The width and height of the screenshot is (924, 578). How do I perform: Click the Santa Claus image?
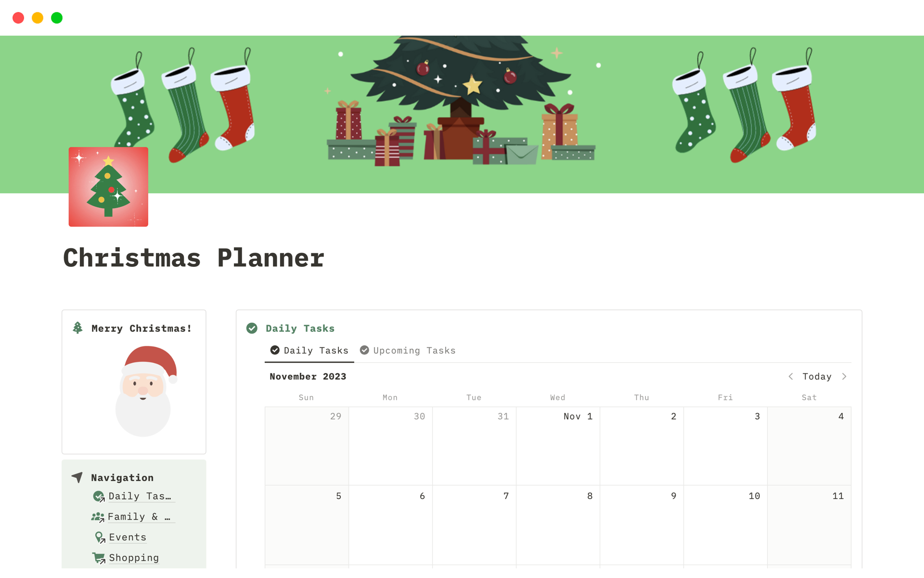143,391
